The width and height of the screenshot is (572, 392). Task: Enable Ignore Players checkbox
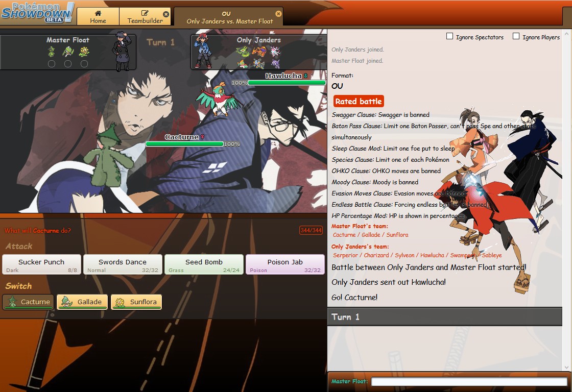pyautogui.click(x=516, y=36)
